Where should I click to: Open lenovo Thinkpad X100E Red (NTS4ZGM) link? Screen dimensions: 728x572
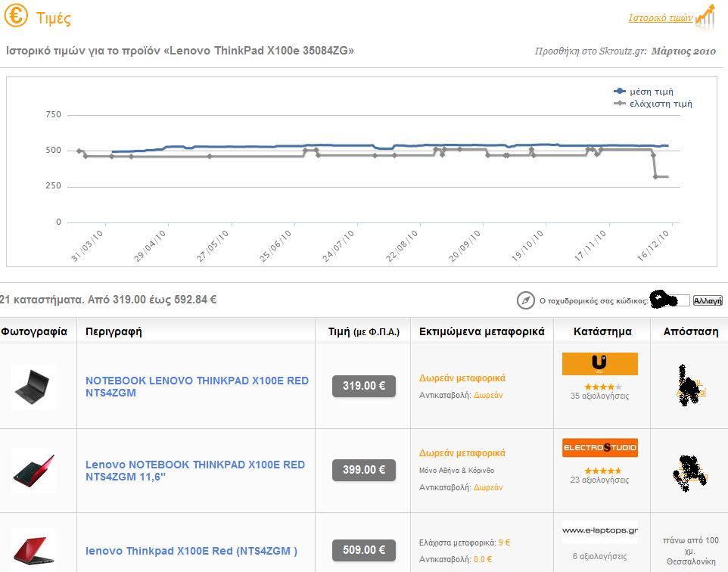[191, 551]
